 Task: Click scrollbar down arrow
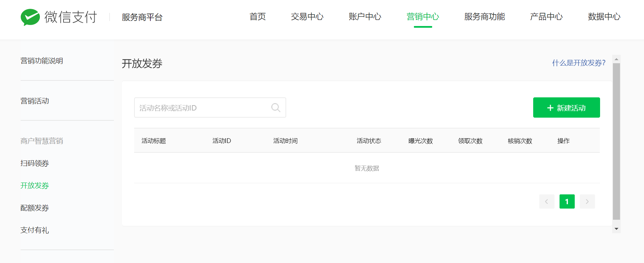[616, 229]
